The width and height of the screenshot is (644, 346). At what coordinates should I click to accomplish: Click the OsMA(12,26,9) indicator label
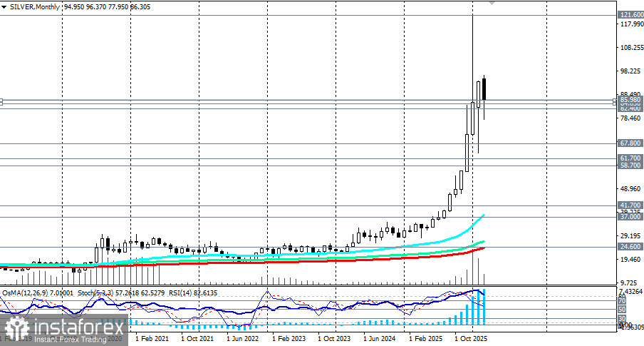click(x=38, y=293)
